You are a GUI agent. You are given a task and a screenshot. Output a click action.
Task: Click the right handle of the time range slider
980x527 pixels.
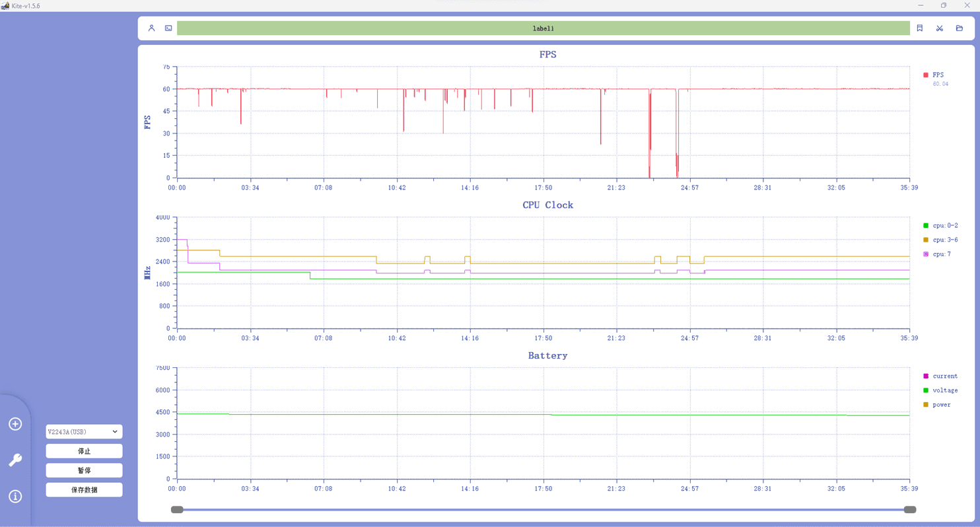909,510
